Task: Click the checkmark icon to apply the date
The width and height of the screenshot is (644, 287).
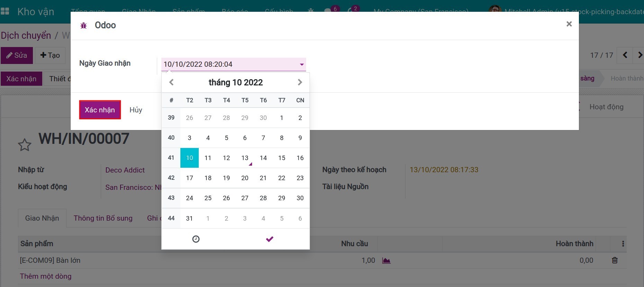Action: tap(269, 239)
